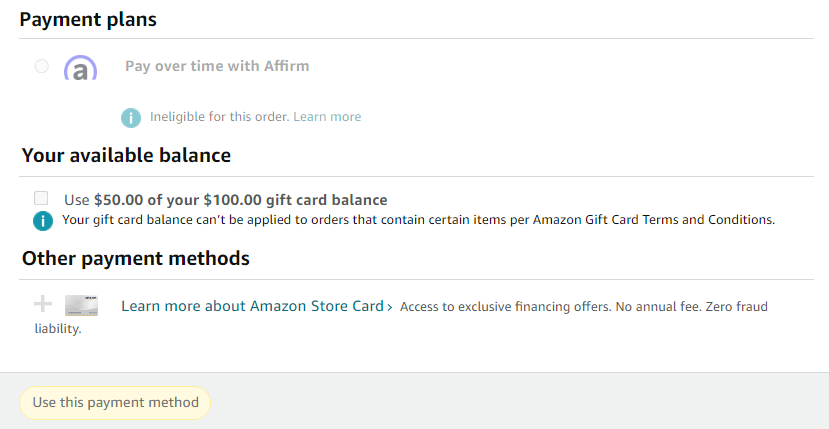The height and width of the screenshot is (429, 829).
Task: Click the Your available balance heading
Action: pos(126,156)
